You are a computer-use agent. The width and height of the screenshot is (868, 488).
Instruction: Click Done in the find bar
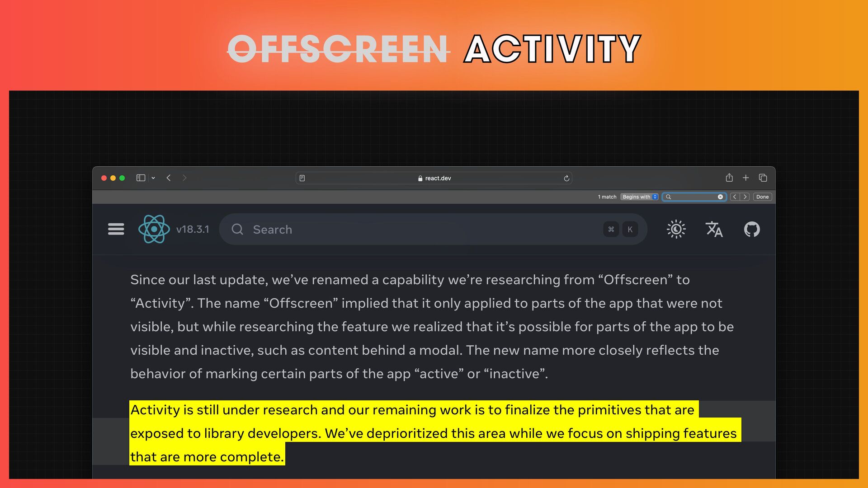pos(762,197)
